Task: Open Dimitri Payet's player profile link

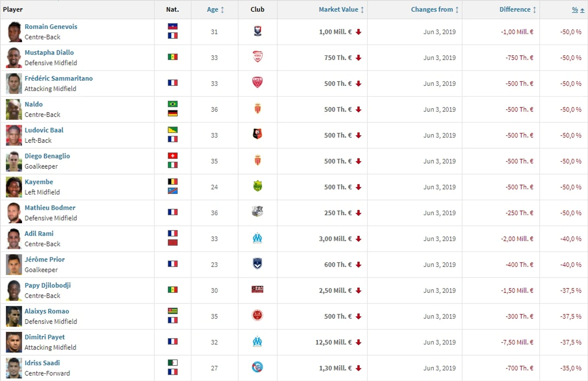Action: tap(45, 337)
